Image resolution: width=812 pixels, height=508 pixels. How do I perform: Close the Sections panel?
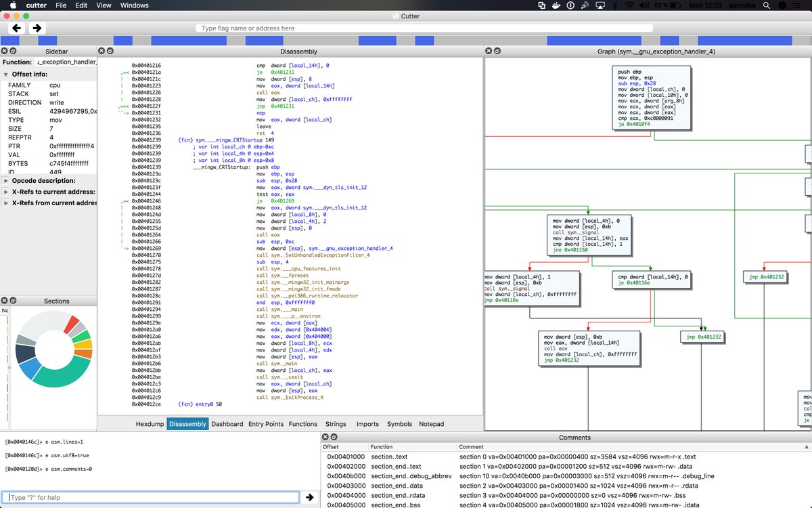[x=4, y=301]
